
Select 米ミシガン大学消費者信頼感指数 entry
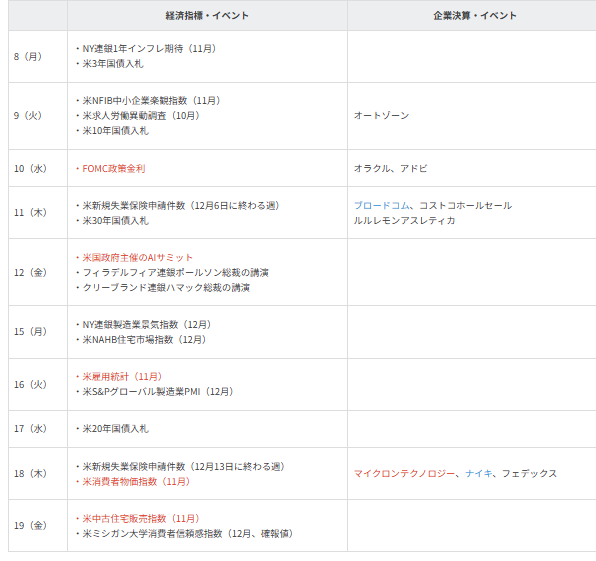[188, 534]
